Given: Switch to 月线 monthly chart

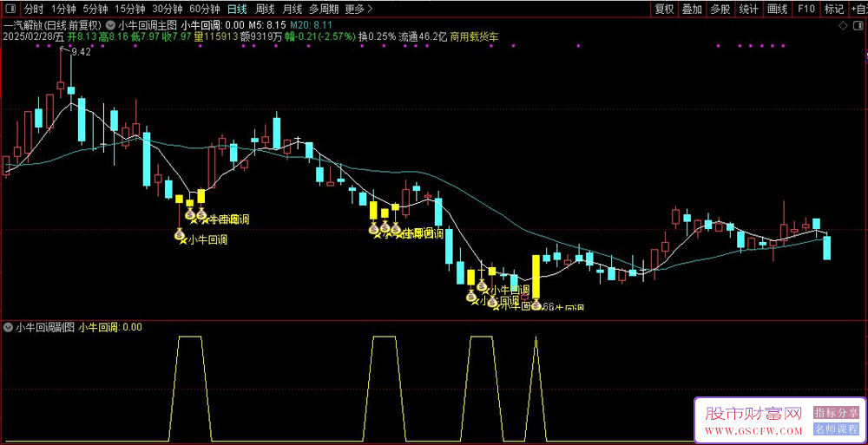Looking at the screenshot, I should click(292, 9).
